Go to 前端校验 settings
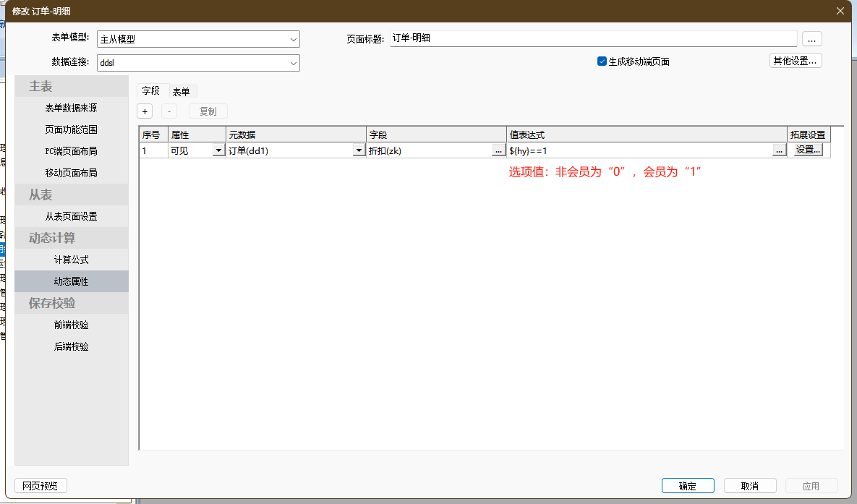857x504 pixels. 72,325
